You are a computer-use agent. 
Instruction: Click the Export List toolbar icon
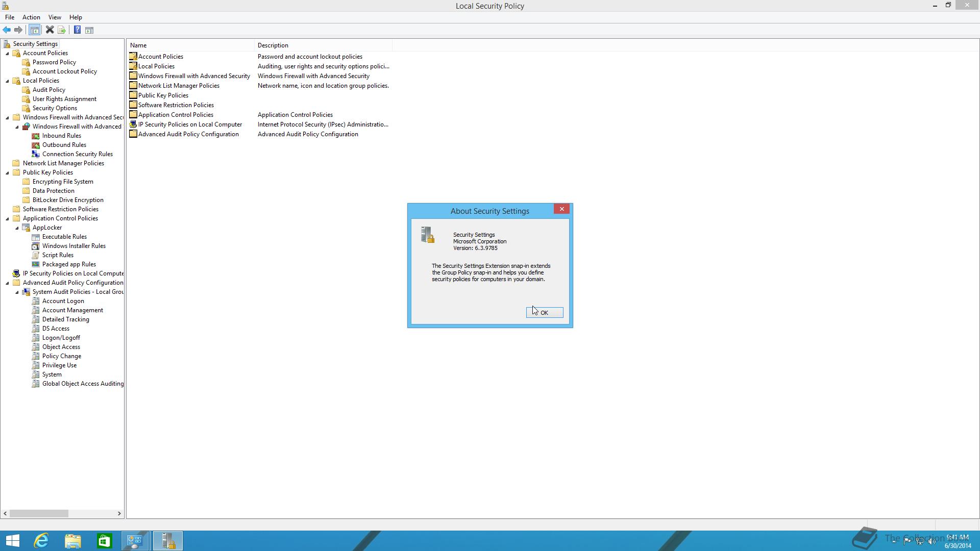coord(62,30)
